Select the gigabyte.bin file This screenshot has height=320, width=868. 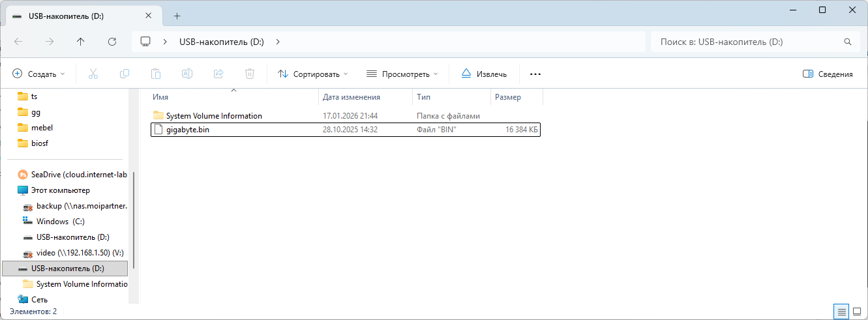pos(188,130)
